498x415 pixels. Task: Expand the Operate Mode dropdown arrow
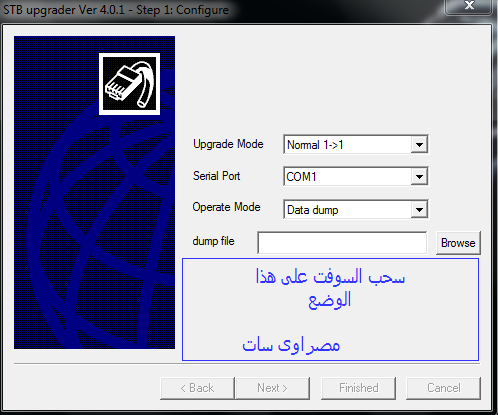tap(419, 210)
